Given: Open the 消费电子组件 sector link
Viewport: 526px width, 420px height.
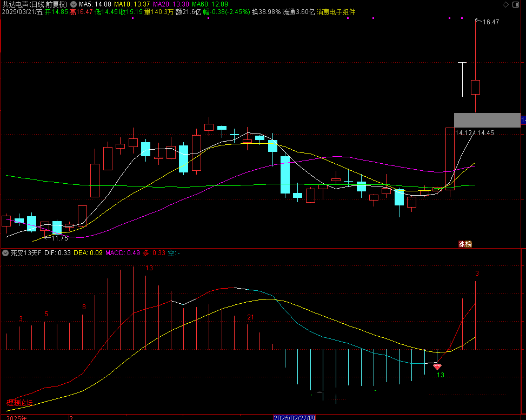Looking at the screenshot, I should 336,12.
